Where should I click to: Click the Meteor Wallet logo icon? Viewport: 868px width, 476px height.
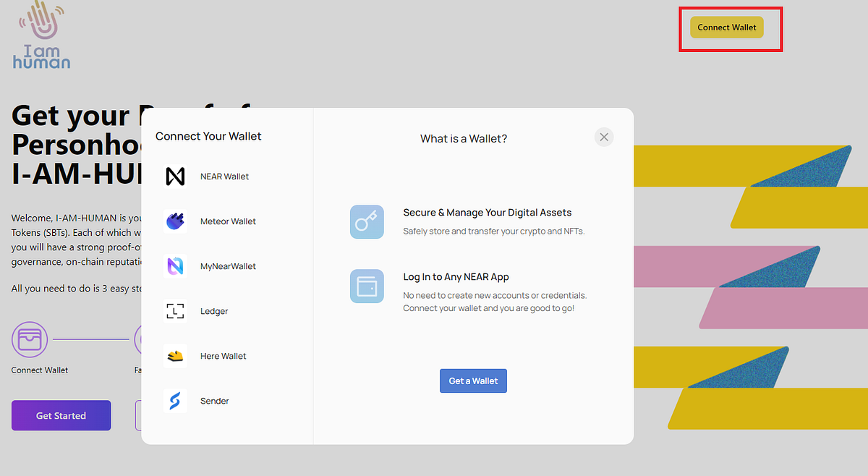click(175, 221)
